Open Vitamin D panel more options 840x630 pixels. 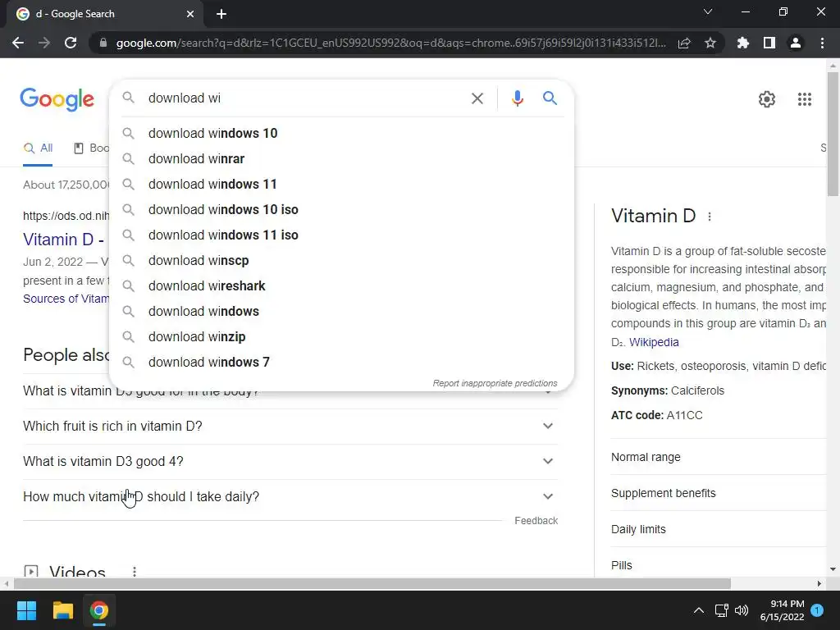pyautogui.click(x=710, y=217)
